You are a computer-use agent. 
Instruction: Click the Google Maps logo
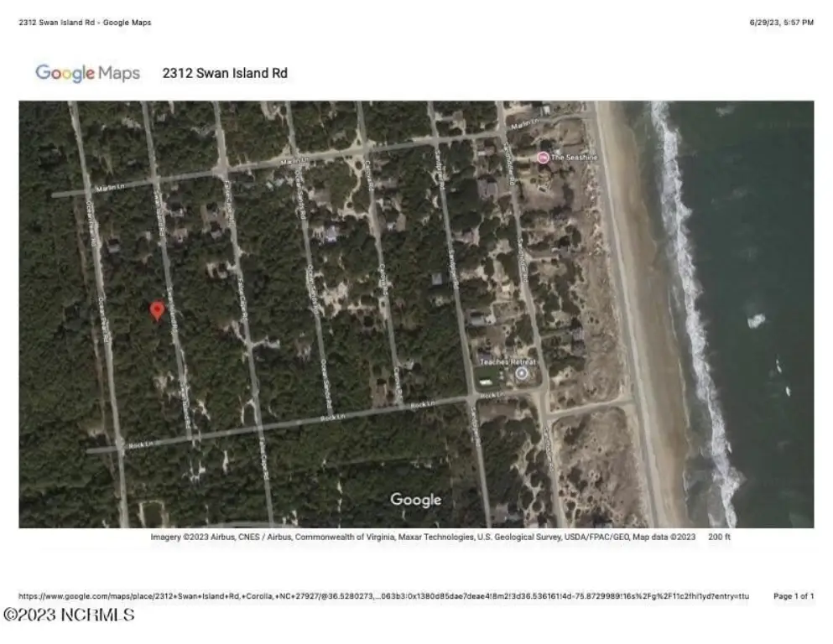coord(87,73)
